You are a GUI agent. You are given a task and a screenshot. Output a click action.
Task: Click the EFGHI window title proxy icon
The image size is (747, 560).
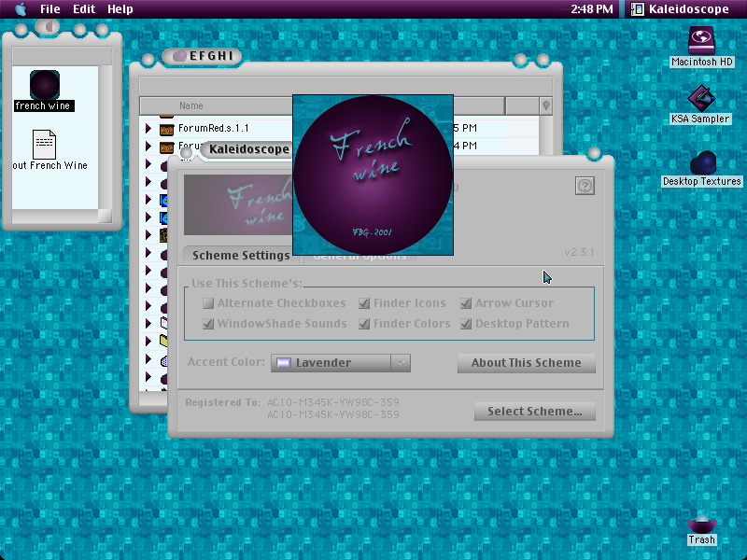[179, 56]
